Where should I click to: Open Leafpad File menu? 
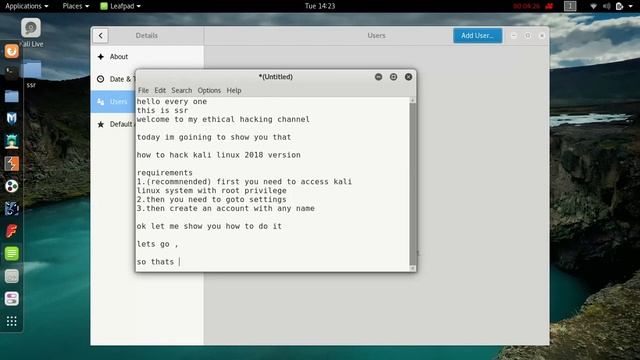click(143, 90)
